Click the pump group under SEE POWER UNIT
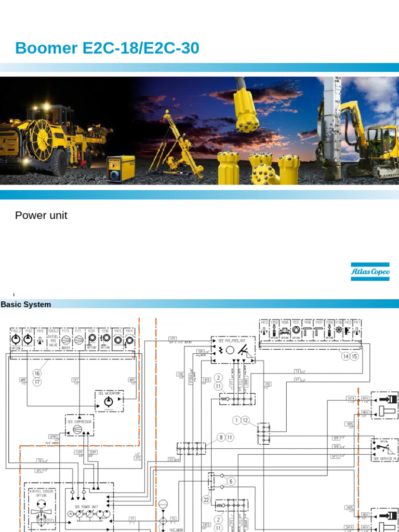 89,514
